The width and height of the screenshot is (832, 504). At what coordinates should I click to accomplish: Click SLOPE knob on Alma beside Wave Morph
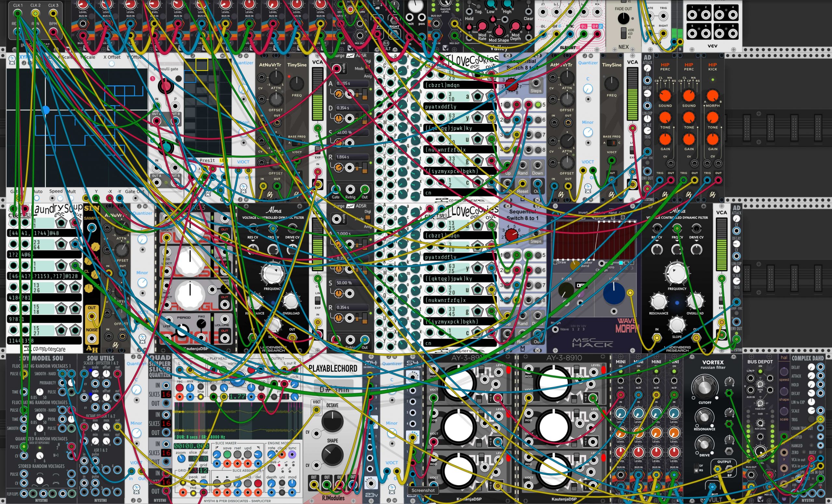677,324
